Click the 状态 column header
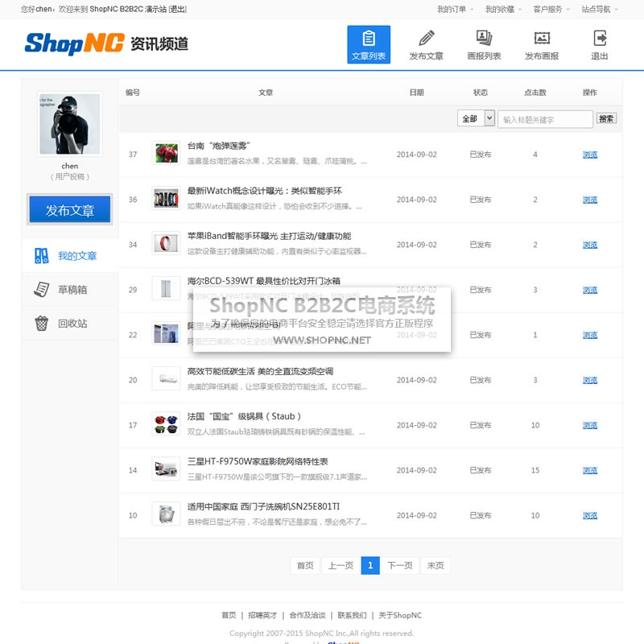Image resolution: width=644 pixels, height=644 pixels. tap(480, 93)
